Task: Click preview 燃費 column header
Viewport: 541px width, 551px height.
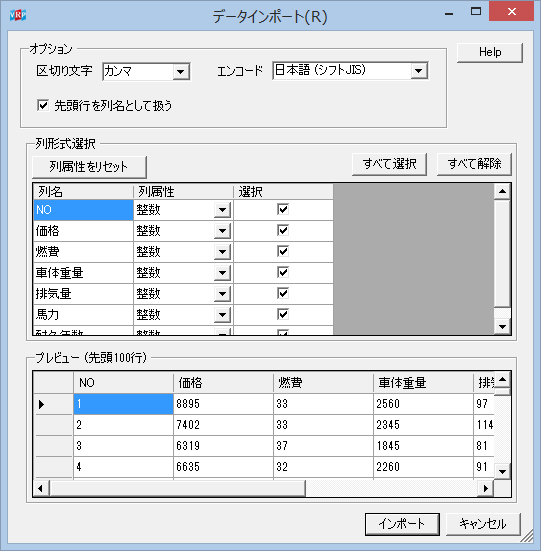Action: (323, 383)
